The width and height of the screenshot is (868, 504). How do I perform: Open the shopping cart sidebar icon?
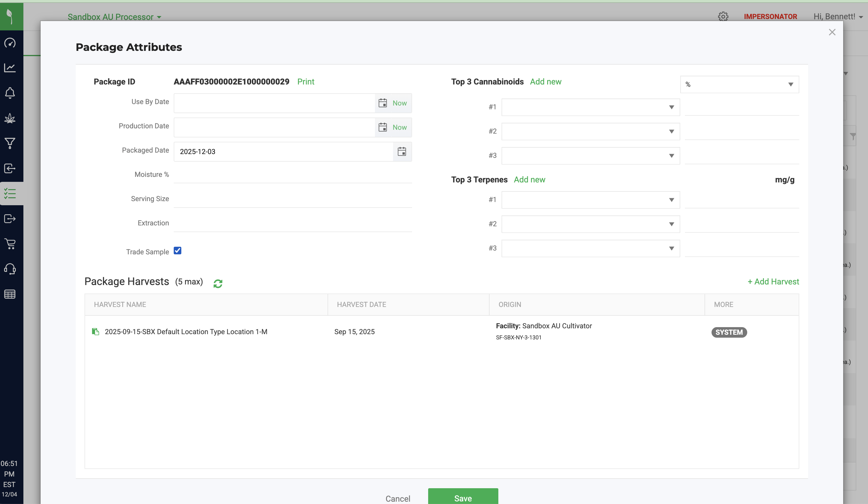[x=10, y=244]
